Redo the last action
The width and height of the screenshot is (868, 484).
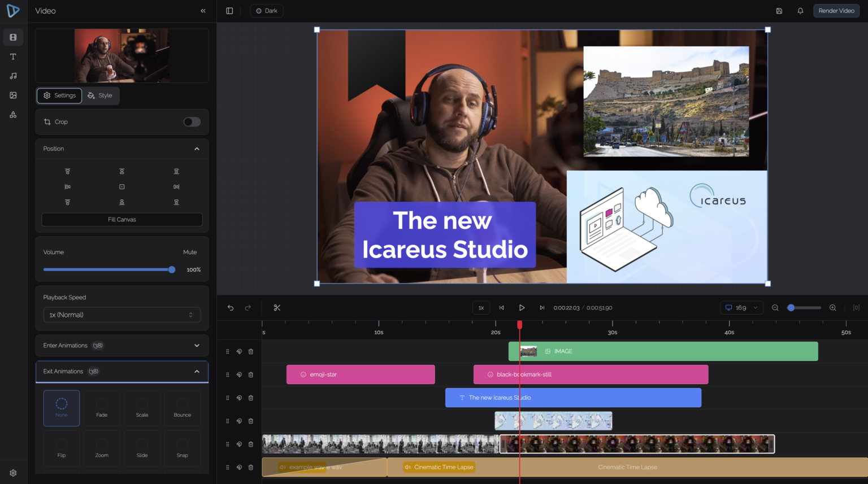(248, 308)
